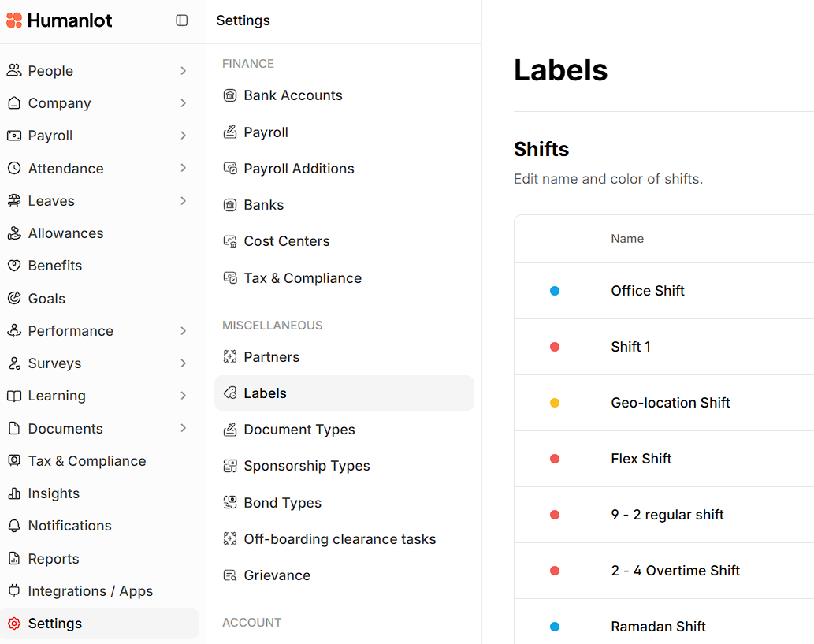Click the Reports file icon
Viewport: 814px width, 644px height.
[14, 558]
